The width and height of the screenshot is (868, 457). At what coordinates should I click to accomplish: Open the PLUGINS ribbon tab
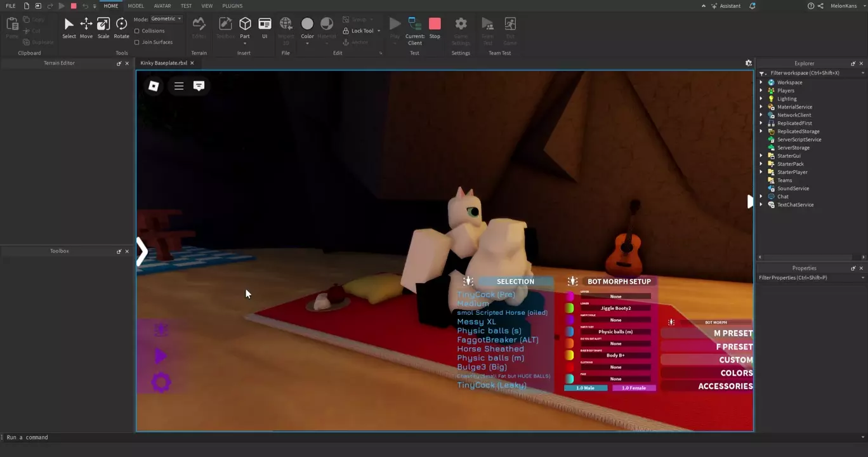pyautogui.click(x=232, y=6)
